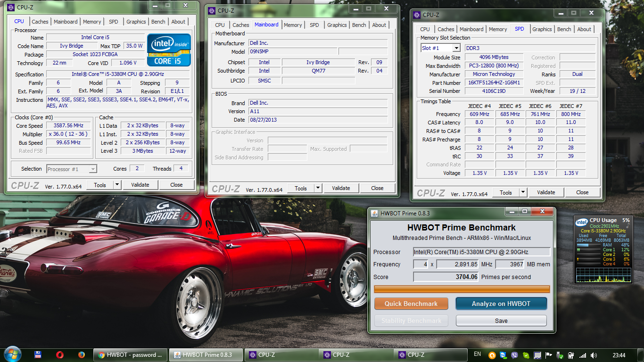644x362 pixels.
Task: Click the HWBOT Prime Processor name field
Action: tap(482, 252)
